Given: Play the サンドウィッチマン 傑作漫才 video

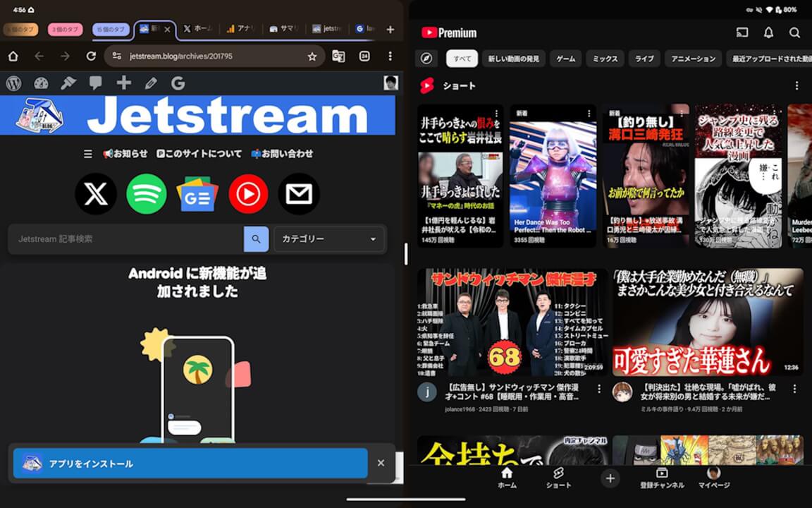Looking at the screenshot, I should pos(512,322).
